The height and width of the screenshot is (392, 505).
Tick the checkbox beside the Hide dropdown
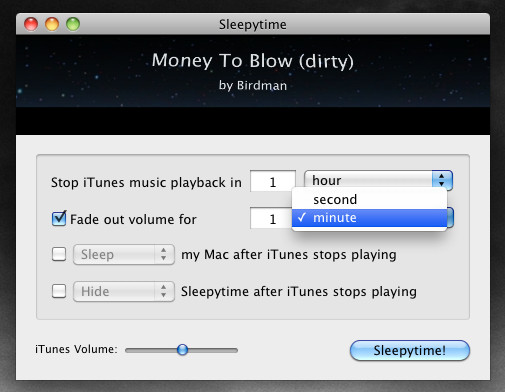(59, 291)
